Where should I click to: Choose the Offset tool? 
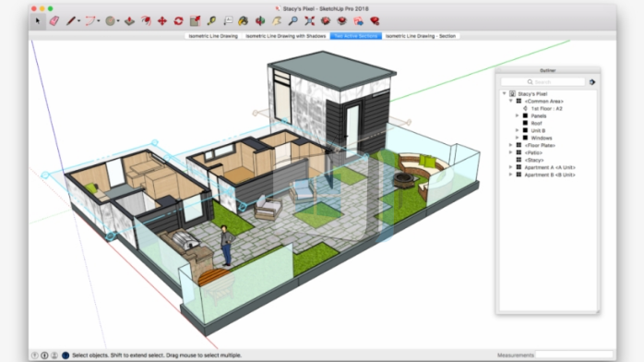(146, 21)
